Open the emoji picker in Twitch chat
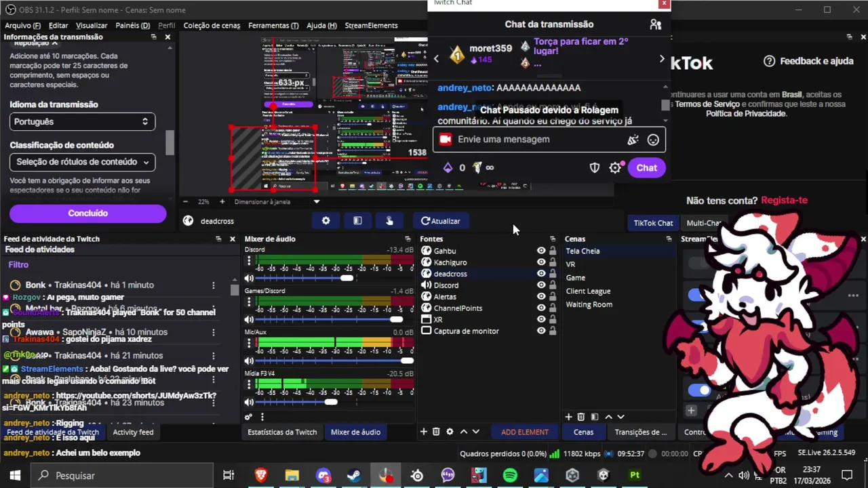868x488 pixels. click(653, 140)
